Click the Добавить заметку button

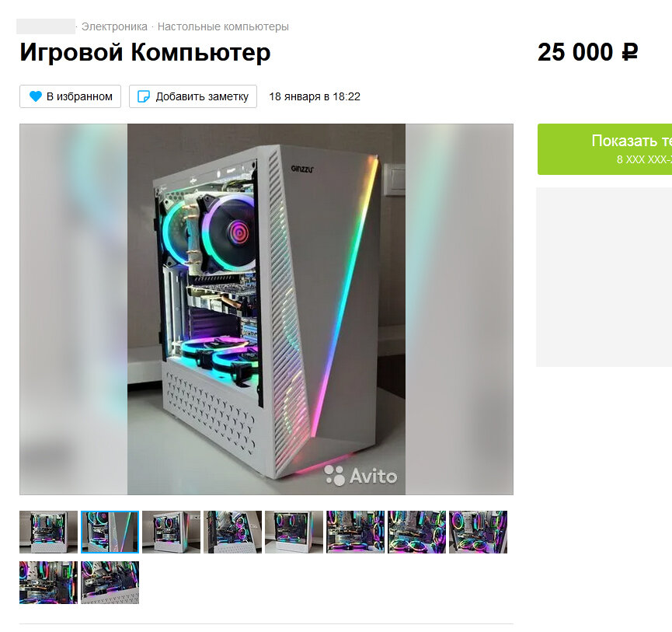(193, 96)
